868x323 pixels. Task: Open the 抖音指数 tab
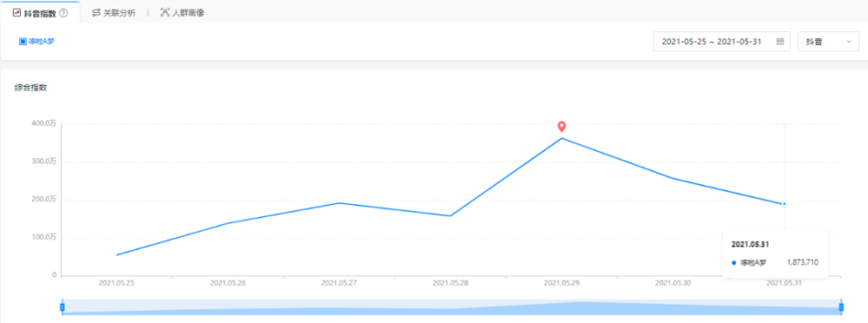40,12
